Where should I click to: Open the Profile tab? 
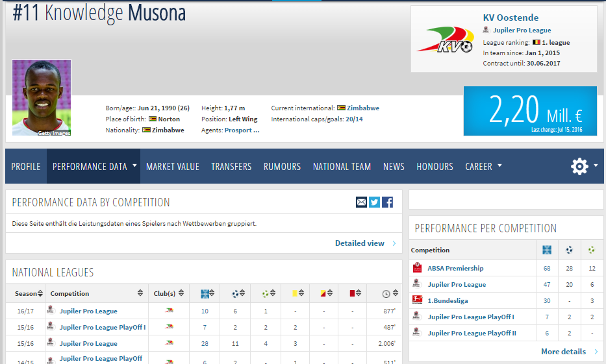(x=26, y=166)
